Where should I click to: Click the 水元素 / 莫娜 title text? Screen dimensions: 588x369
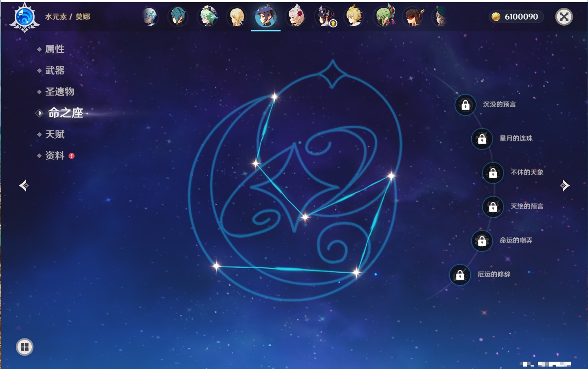(68, 17)
